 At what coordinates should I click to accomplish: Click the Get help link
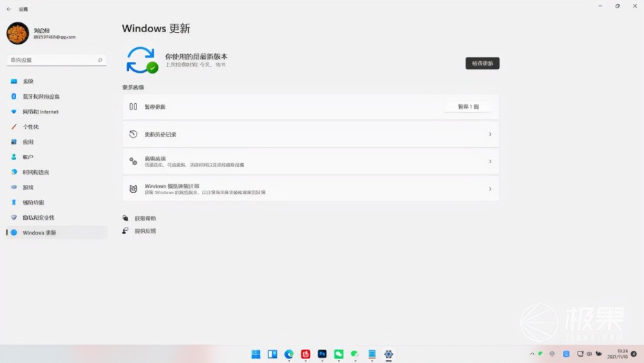click(x=145, y=219)
